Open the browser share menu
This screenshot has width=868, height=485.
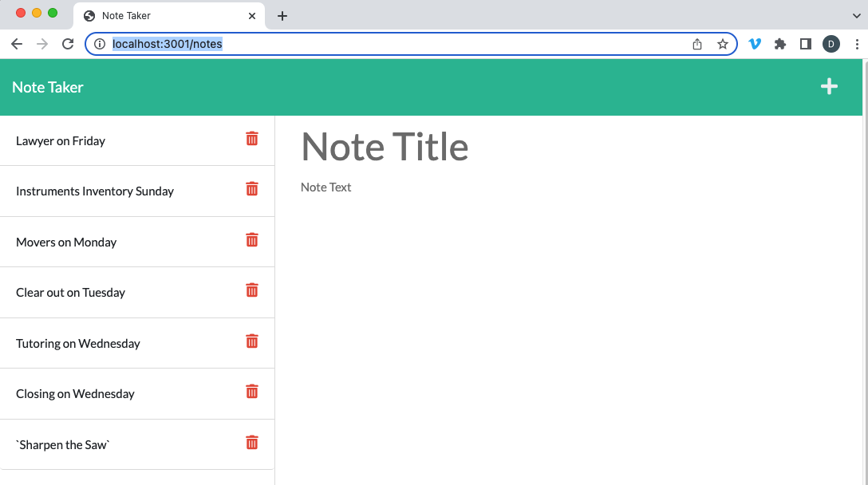[697, 44]
